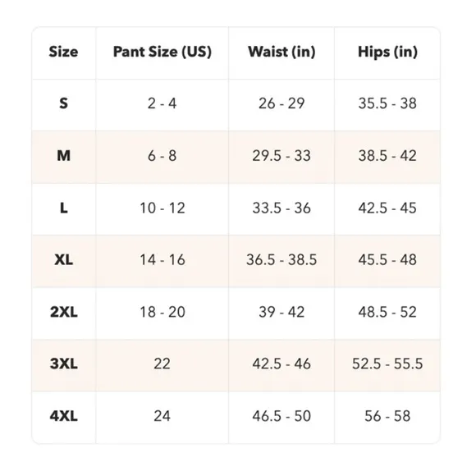The width and height of the screenshot is (476, 476).
Task: Select pant size 18 - 20 cell
Action: coord(162,312)
